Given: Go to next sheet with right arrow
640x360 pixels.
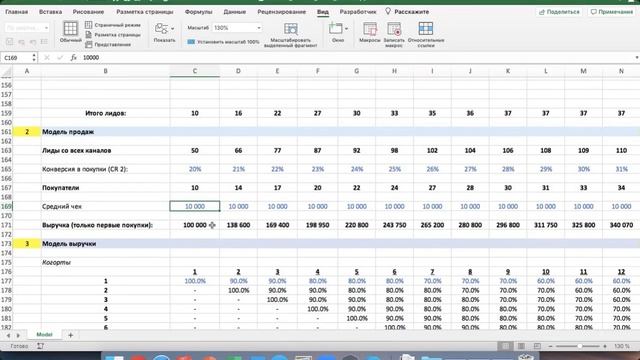Looking at the screenshot, I should pos(18,335).
